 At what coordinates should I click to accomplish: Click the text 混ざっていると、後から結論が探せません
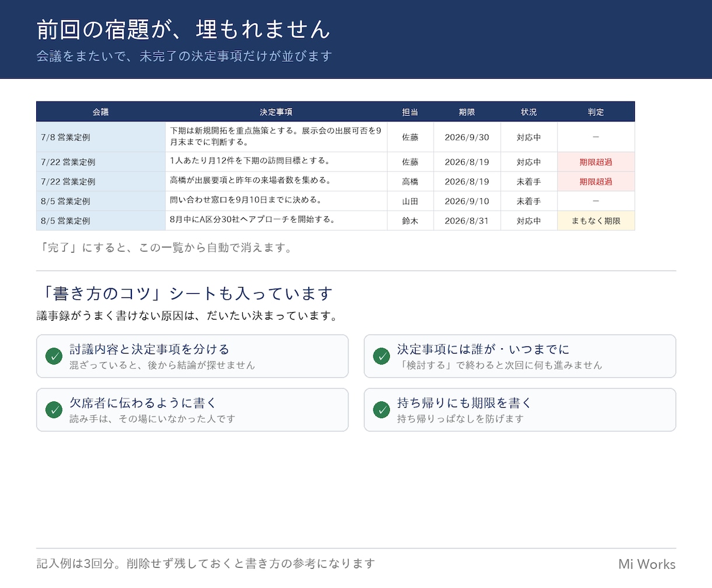coord(162,365)
